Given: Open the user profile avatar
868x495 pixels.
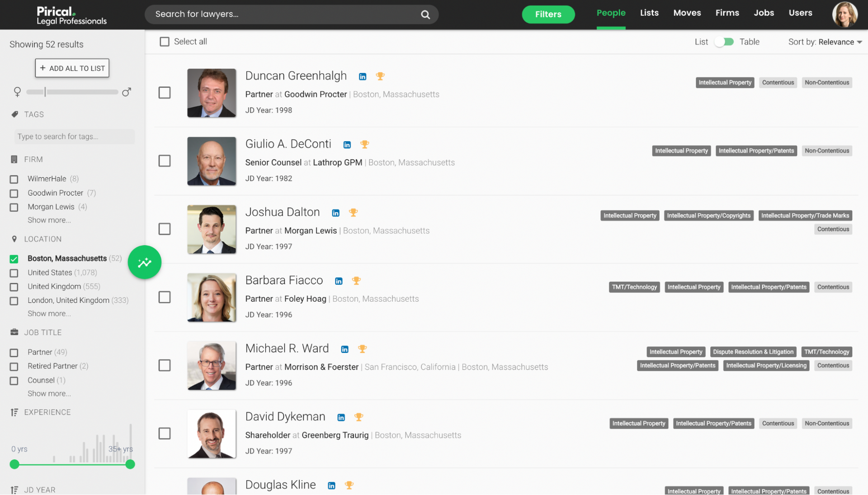Looking at the screenshot, I should coord(844,14).
